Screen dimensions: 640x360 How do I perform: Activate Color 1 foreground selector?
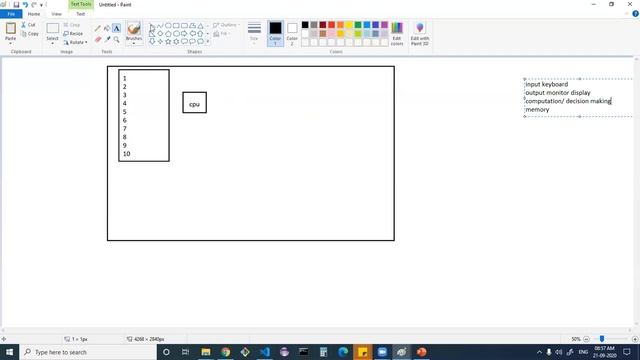[275, 33]
